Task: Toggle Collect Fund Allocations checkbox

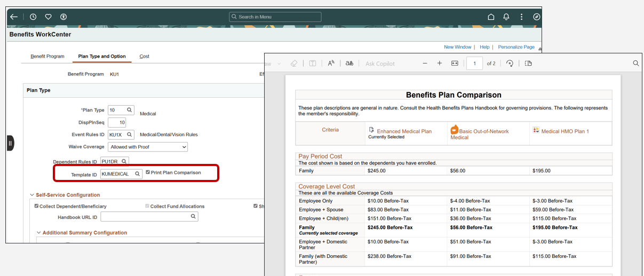Action: [147, 206]
